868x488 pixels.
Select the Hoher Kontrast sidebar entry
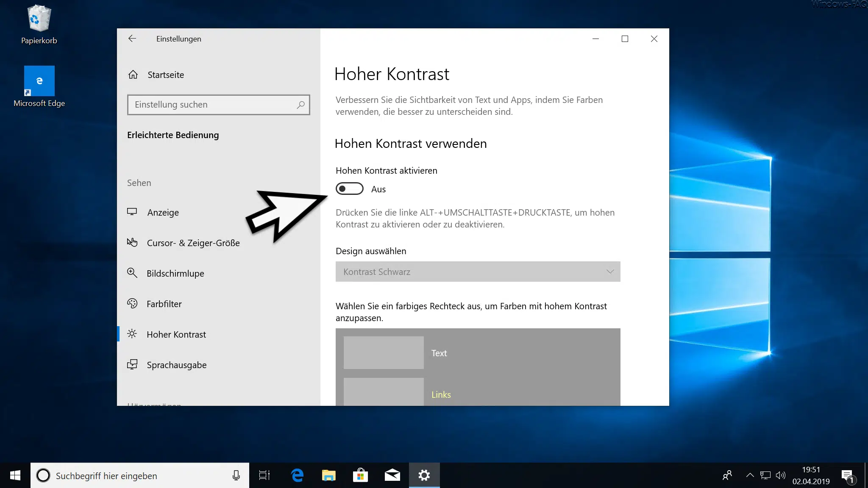pos(176,334)
